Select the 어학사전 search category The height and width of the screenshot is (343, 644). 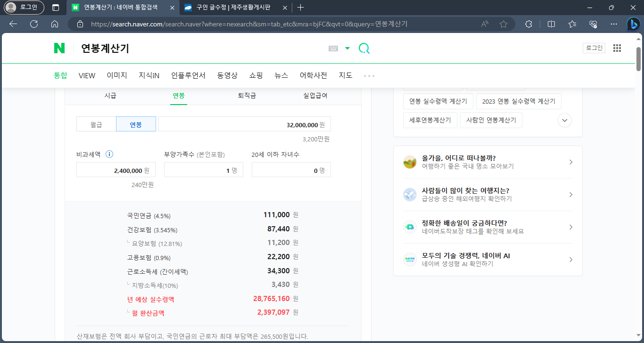pos(314,75)
